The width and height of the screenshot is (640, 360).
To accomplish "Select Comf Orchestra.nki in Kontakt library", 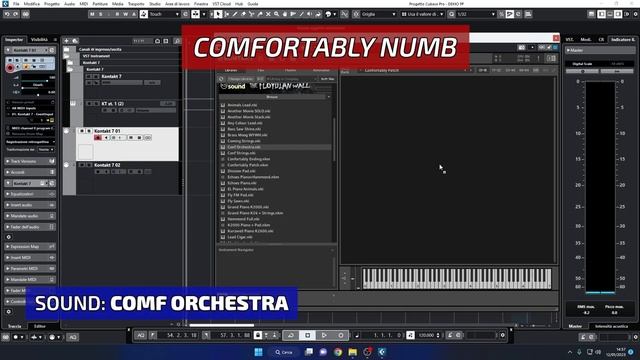I will [244, 147].
